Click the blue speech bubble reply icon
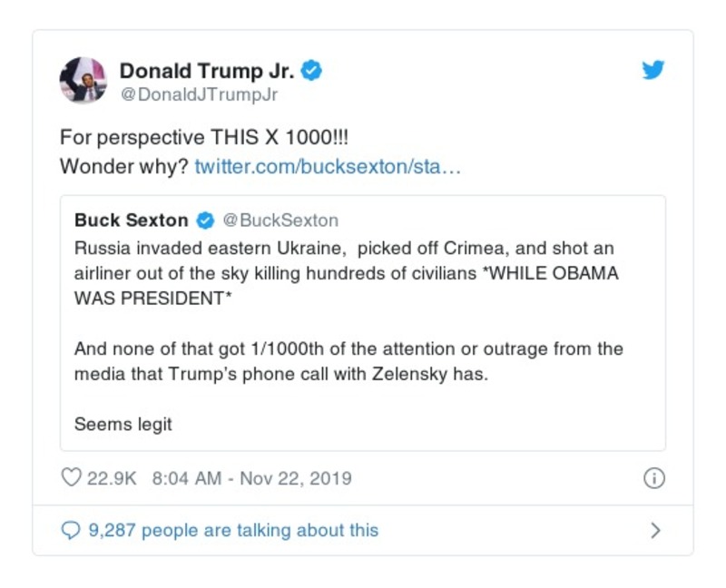 (x=70, y=531)
